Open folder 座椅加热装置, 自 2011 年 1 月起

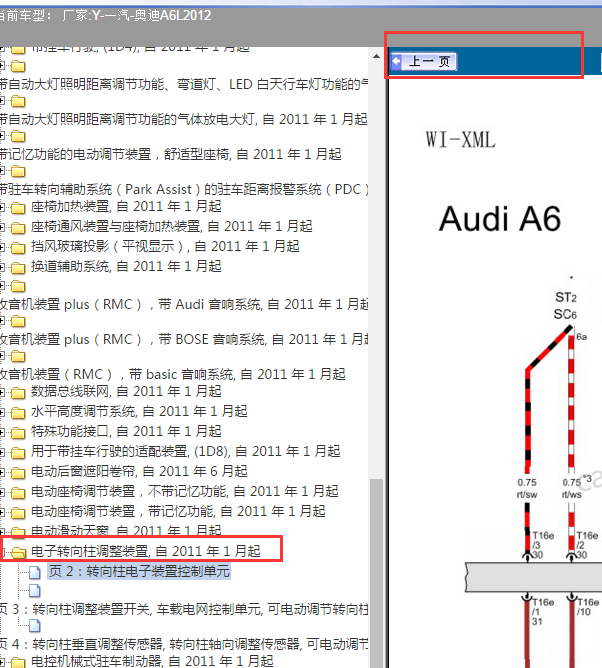[x=126, y=207]
